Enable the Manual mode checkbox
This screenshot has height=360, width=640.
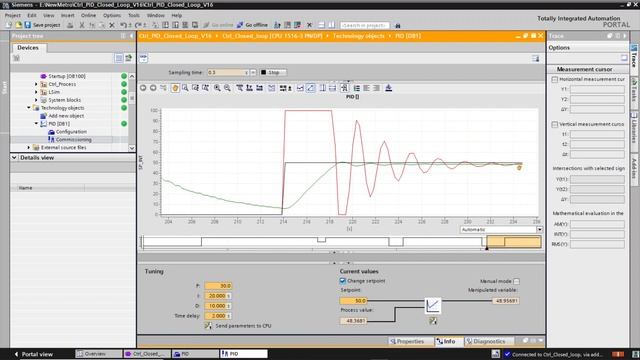pyautogui.click(x=516, y=281)
